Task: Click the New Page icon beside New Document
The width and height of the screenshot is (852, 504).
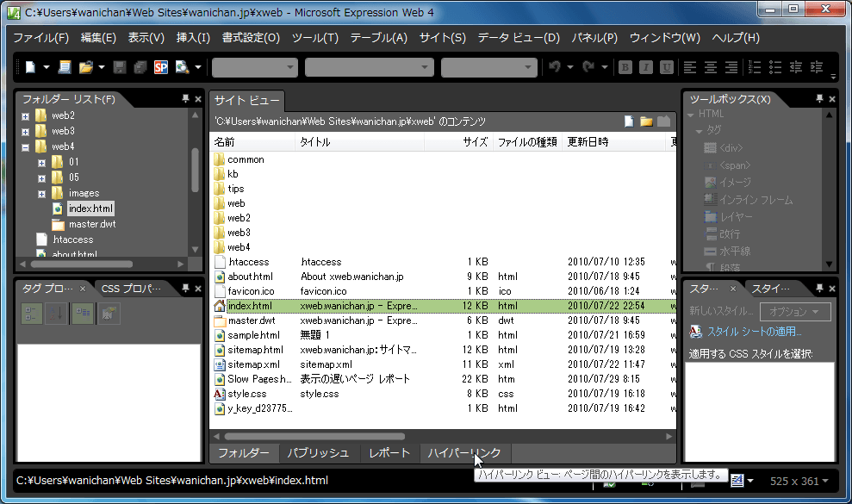Action: point(65,67)
